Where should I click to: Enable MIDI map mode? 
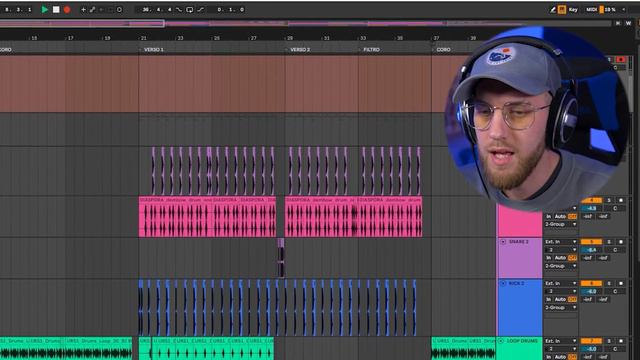[x=591, y=9]
